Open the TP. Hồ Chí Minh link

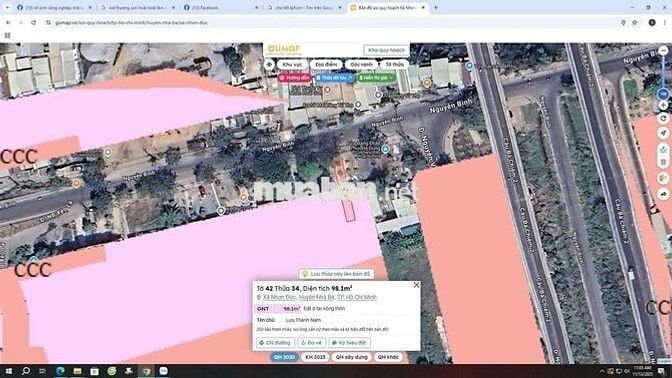(357, 297)
